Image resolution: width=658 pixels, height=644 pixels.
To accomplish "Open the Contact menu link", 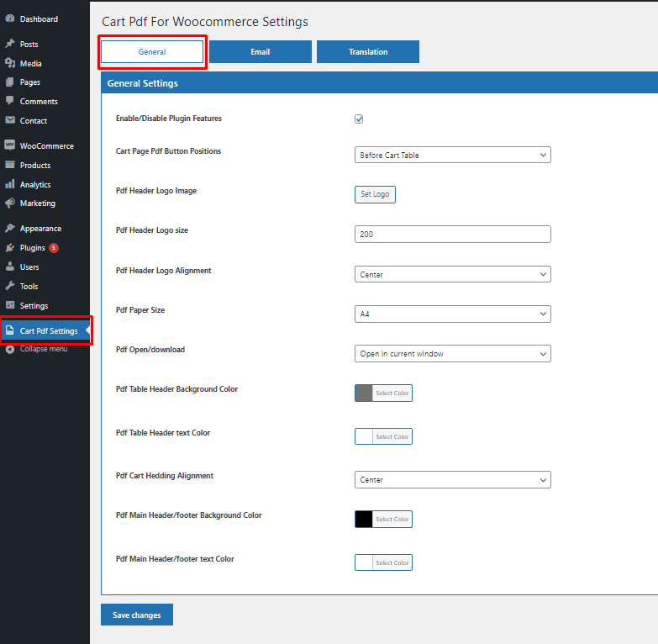I will pyautogui.click(x=33, y=120).
